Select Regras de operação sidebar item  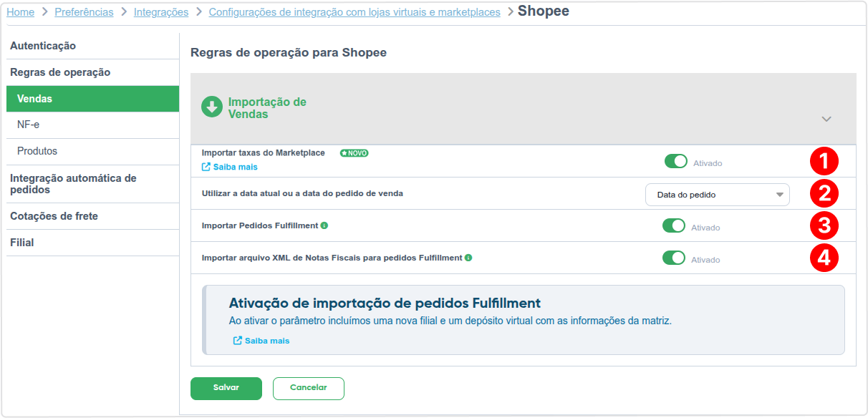(x=92, y=72)
